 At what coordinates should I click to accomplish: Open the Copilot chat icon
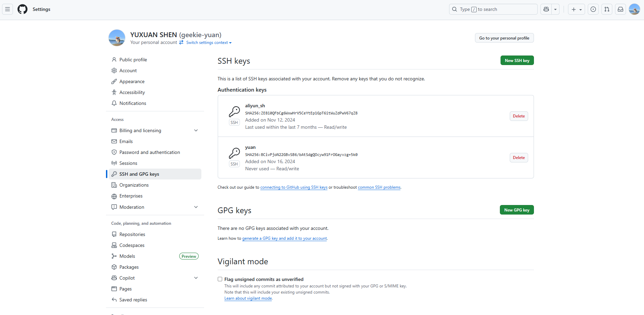[546, 9]
